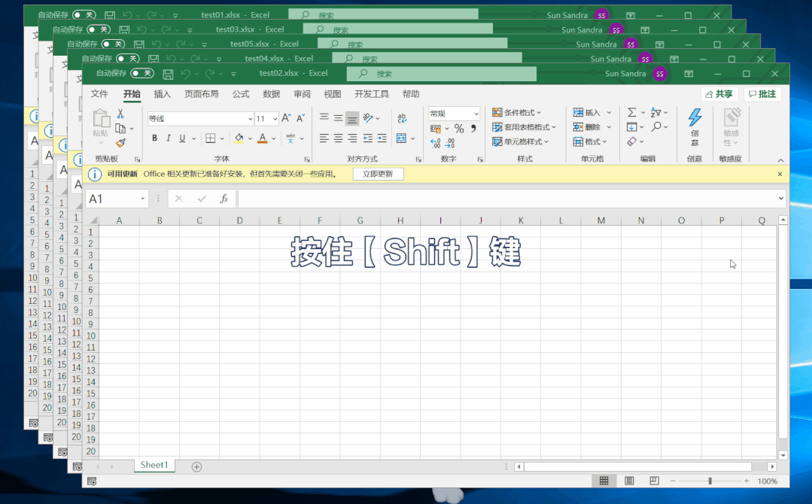The image size is (812, 504).
Task: Click the wrap text icon
Action: (402, 118)
